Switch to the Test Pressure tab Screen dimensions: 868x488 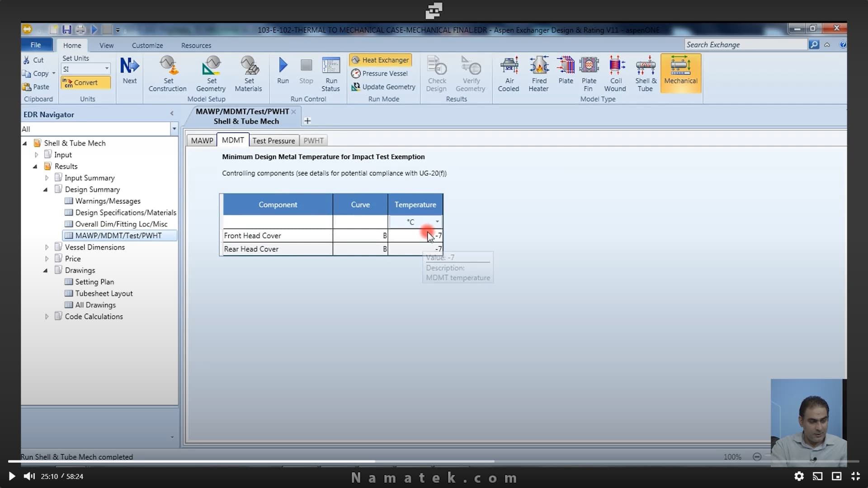274,141
